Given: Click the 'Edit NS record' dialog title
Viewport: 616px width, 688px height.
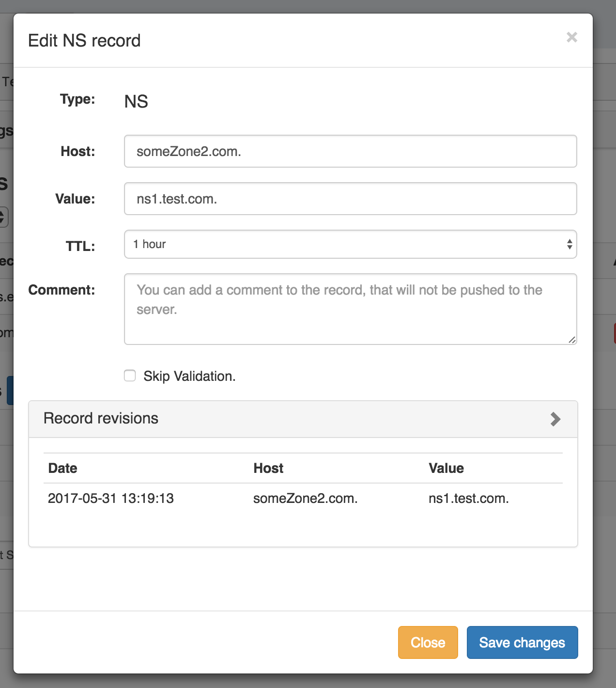Looking at the screenshot, I should coord(84,41).
